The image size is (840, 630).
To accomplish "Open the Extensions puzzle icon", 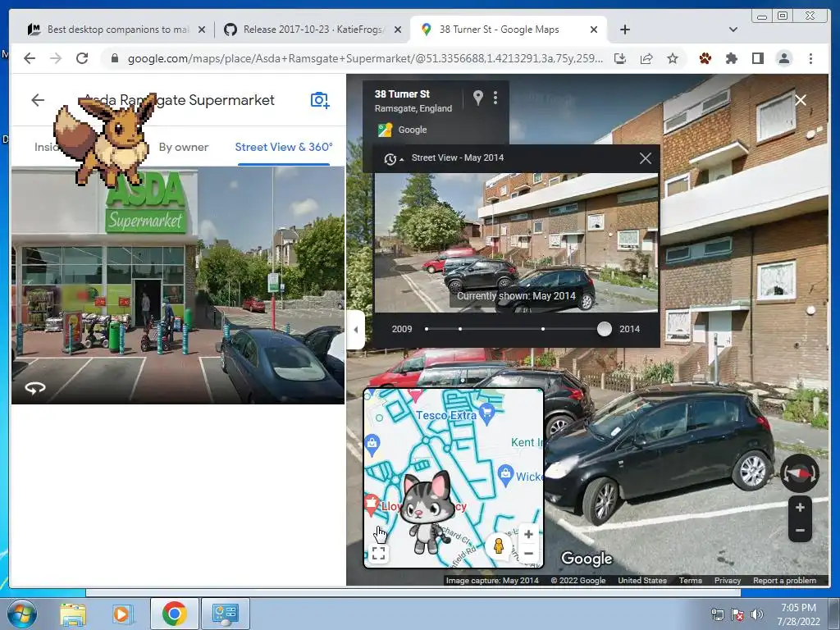I will (731, 58).
